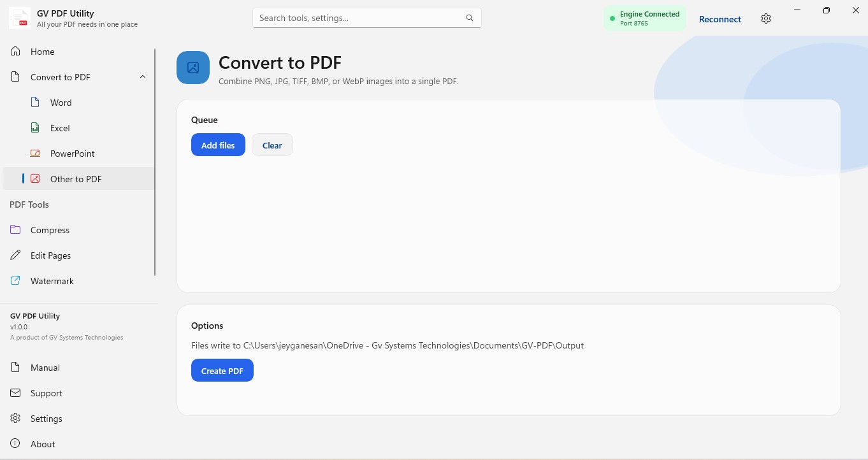The width and height of the screenshot is (868, 460).
Task: Click the Convert to PDF document icon
Action: 15,76
